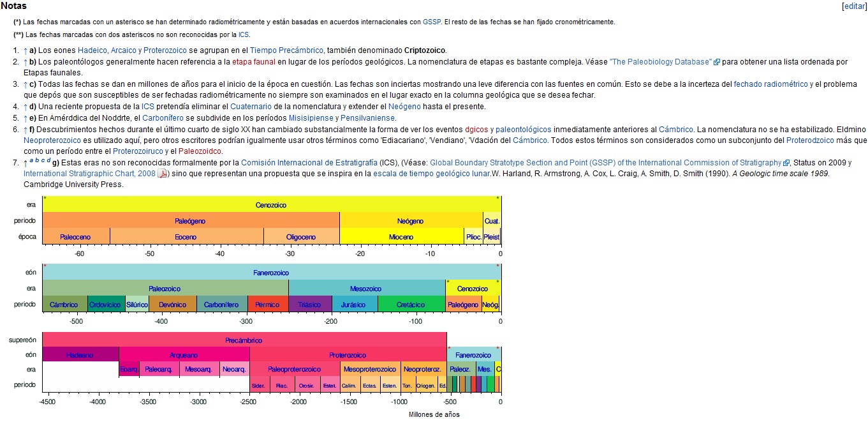Image resolution: width=868 pixels, height=422 pixels.
Task: Click the [editar] link for Notas section
Action: click(854, 6)
